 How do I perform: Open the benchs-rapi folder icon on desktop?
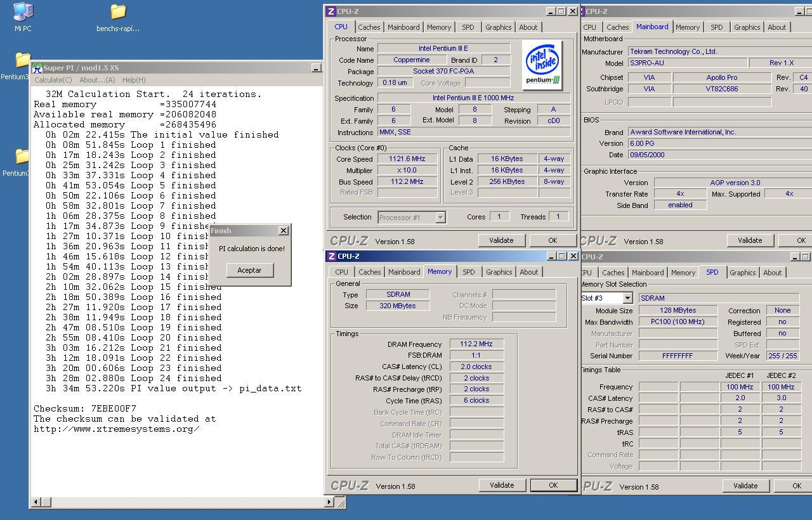pyautogui.click(x=118, y=17)
